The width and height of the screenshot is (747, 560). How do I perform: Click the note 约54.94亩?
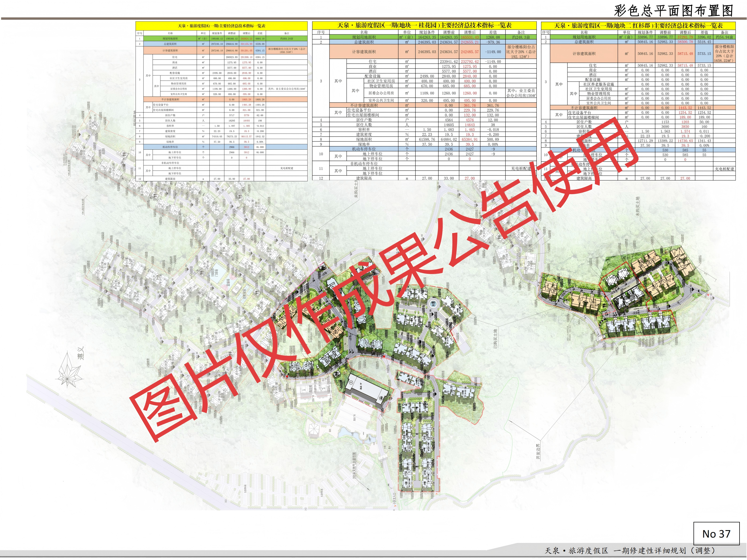(x=724, y=37)
